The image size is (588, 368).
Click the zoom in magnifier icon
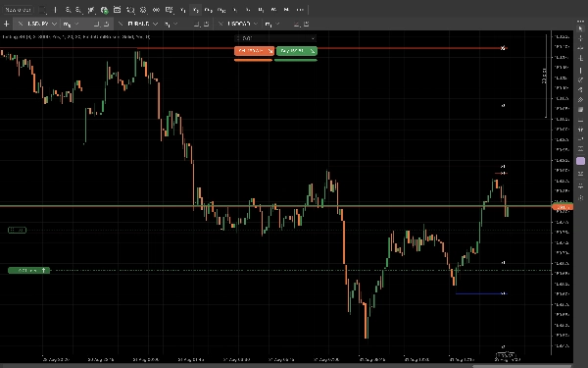coord(68,10)
